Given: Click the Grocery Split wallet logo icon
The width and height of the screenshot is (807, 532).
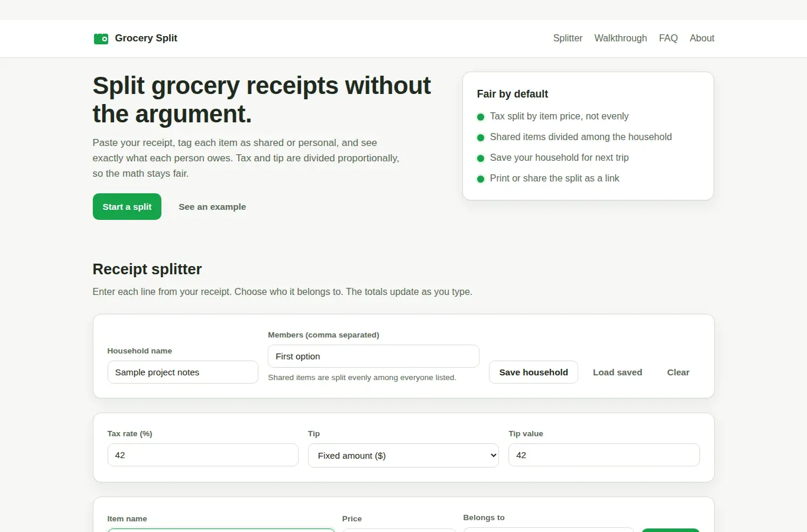Looking at the screenshot, I should click(x=101, y=38).
